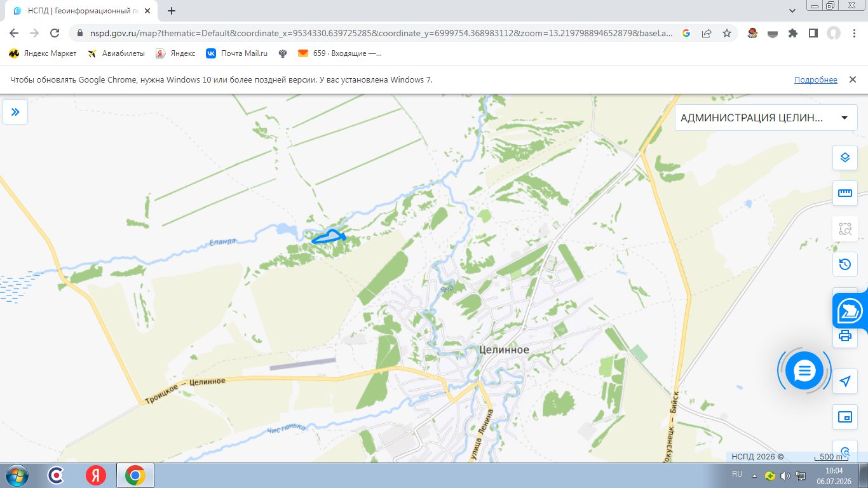This screenshot has width=868, height=488.
Task: Dismiss the Chrome update notification bar
Action: 853,79
